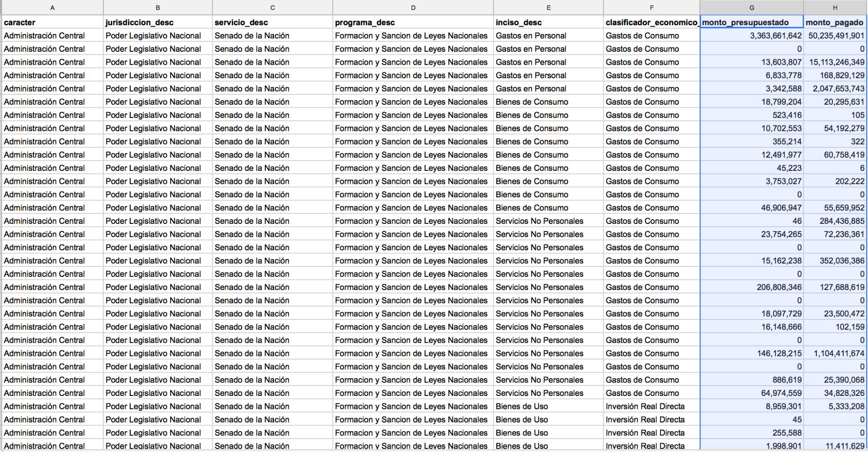
Task: Select cell with value 8,959,301
Action: (752, 406)
